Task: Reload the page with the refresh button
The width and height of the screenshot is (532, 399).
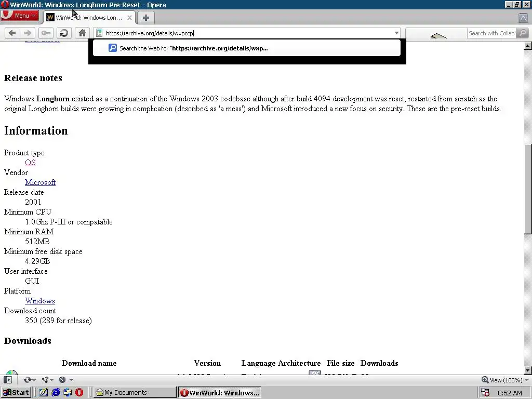Action: [x=64, y=33]
